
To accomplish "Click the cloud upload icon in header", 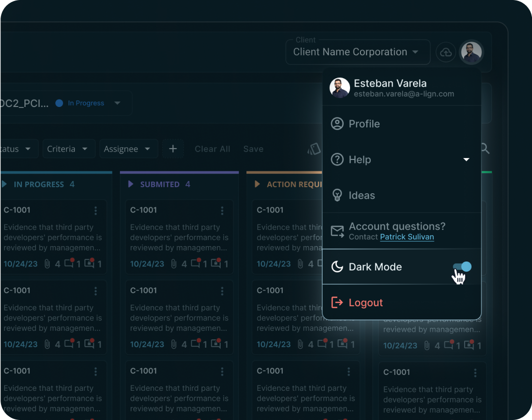I will pyautogui.click(x=446, y=52).
